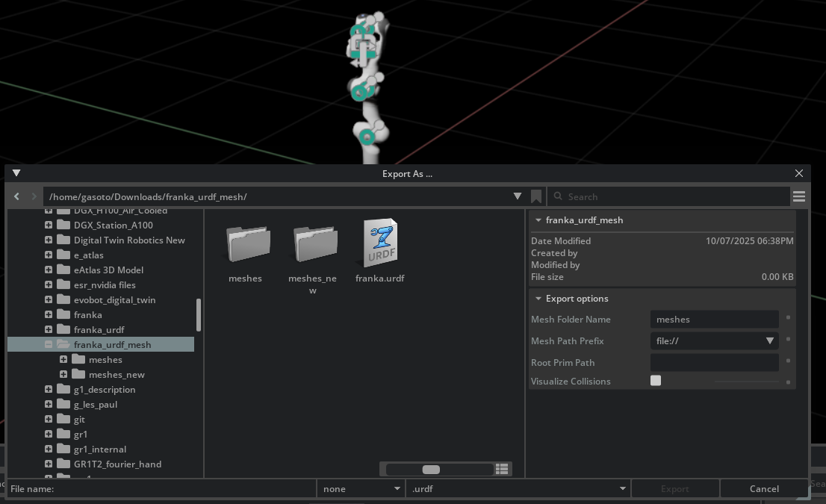826x504 pixels.
Task: Collapse the Export options section
Action: click(538, 298)
